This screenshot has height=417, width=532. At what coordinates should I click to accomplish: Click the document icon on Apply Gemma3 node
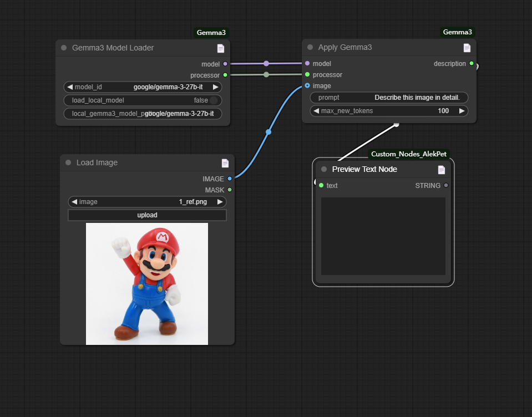pyautogui.click(x=467, y=48)
